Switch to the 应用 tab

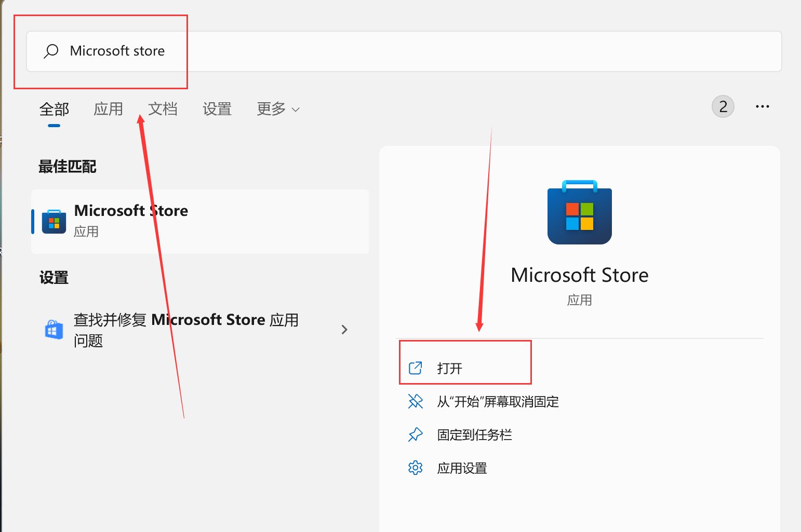(x=108, y=109)
